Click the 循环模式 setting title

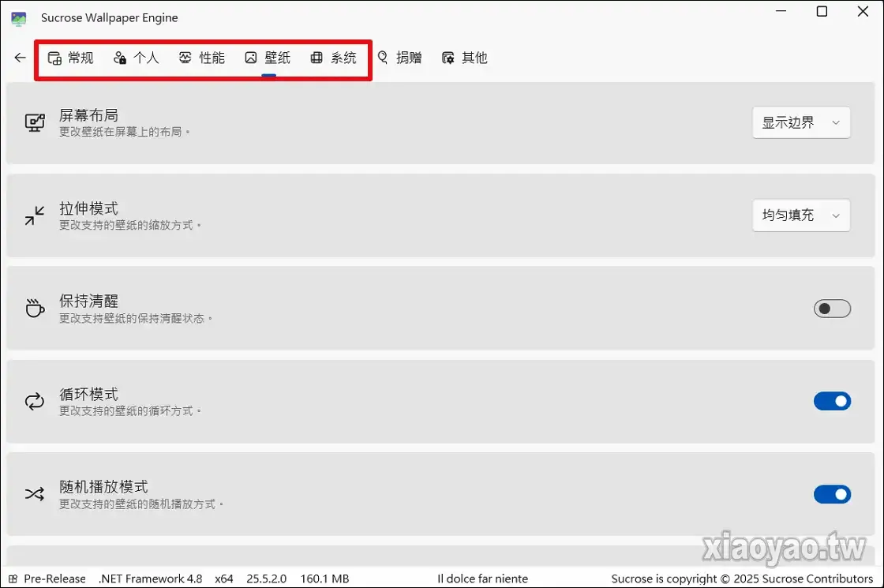[x=88, y=394]
